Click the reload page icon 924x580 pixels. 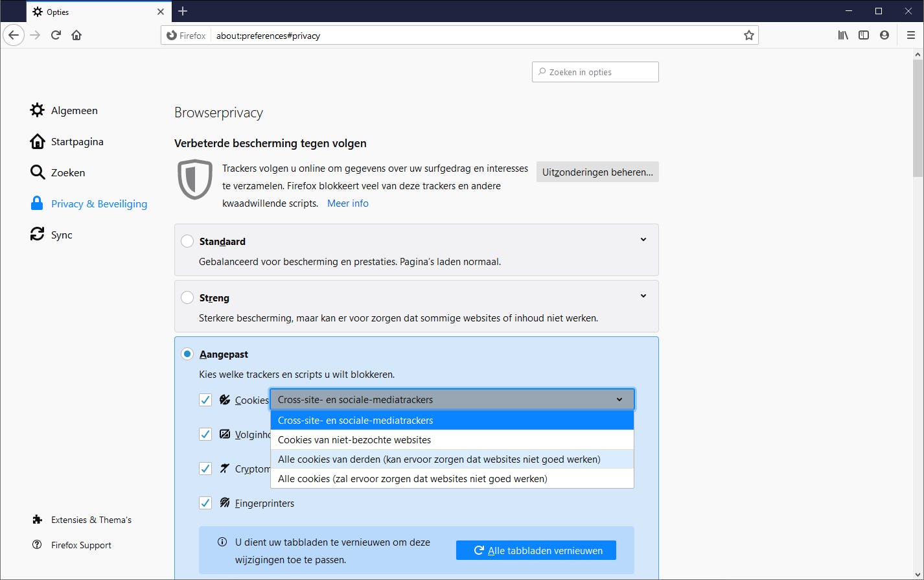(56, 35)
